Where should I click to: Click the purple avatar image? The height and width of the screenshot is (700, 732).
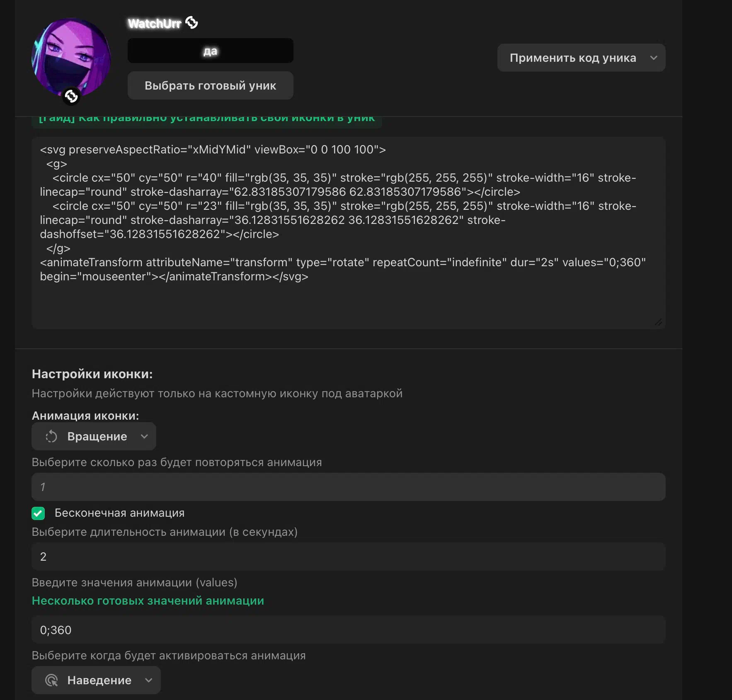(x=71, y=58)
